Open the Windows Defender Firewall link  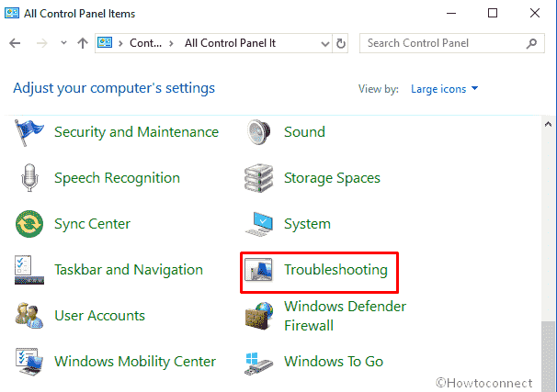[x=345, y=316]
